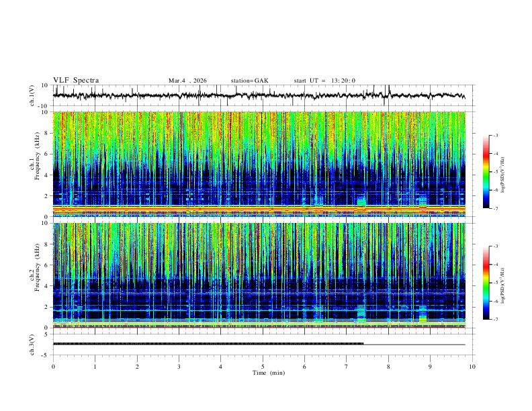Click the "5" time axis tick label
532x411 pixels.
click(x=263, y=367)
